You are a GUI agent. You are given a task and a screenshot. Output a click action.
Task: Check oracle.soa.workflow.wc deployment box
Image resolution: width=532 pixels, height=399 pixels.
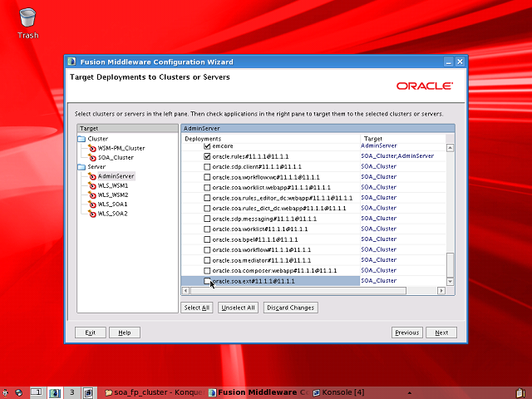pyautogui.click(x=207, y=177)
